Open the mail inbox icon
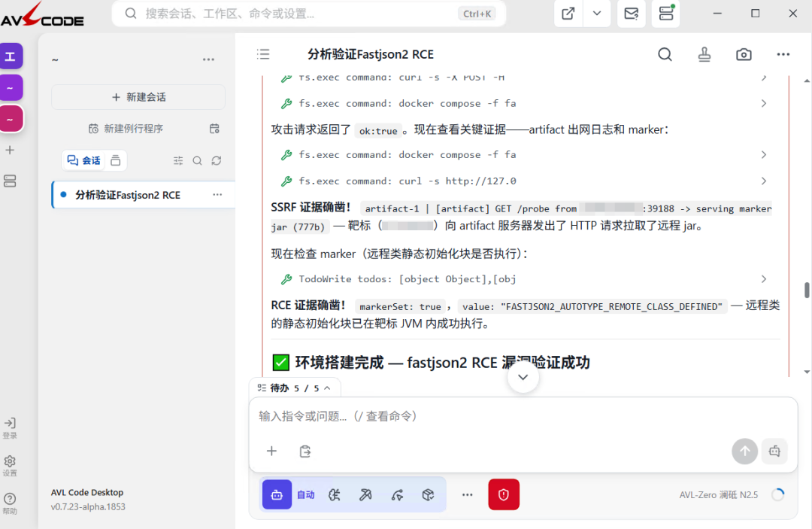The image size is (812, 529). (632, 14)
